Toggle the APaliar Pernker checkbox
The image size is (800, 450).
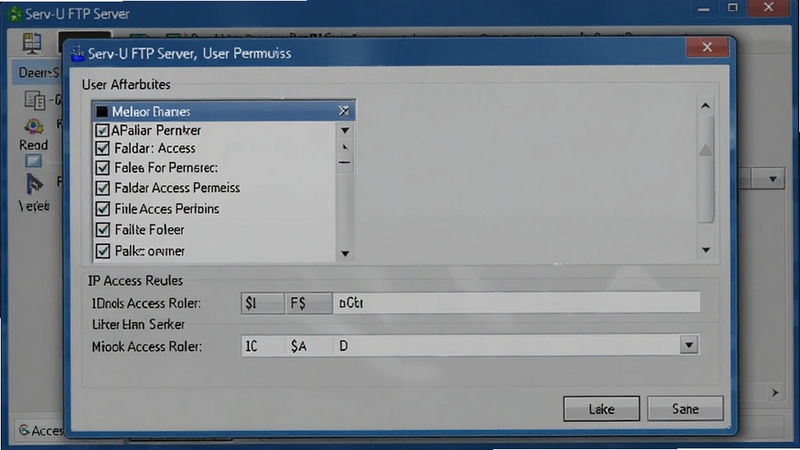click(102, 131)
